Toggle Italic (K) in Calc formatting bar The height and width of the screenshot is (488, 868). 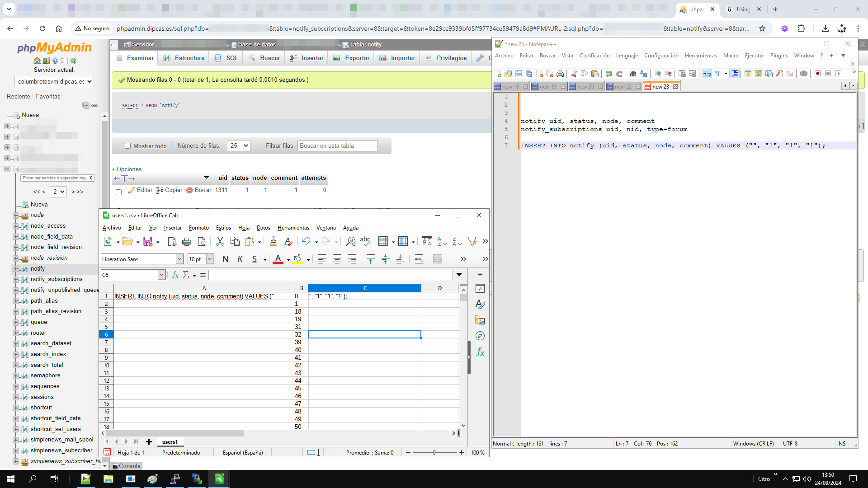(240, 259)
